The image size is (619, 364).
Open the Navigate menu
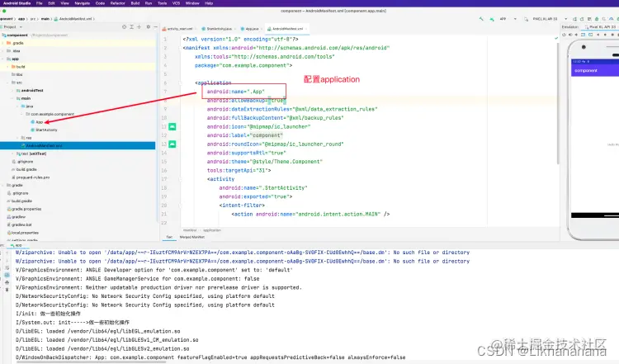point(82,3)
